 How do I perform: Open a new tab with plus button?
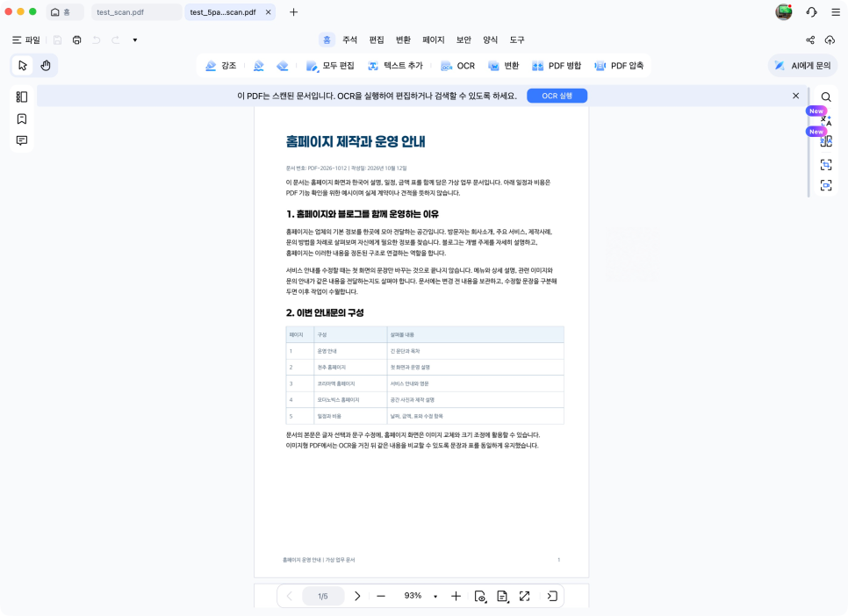point(294,12)
